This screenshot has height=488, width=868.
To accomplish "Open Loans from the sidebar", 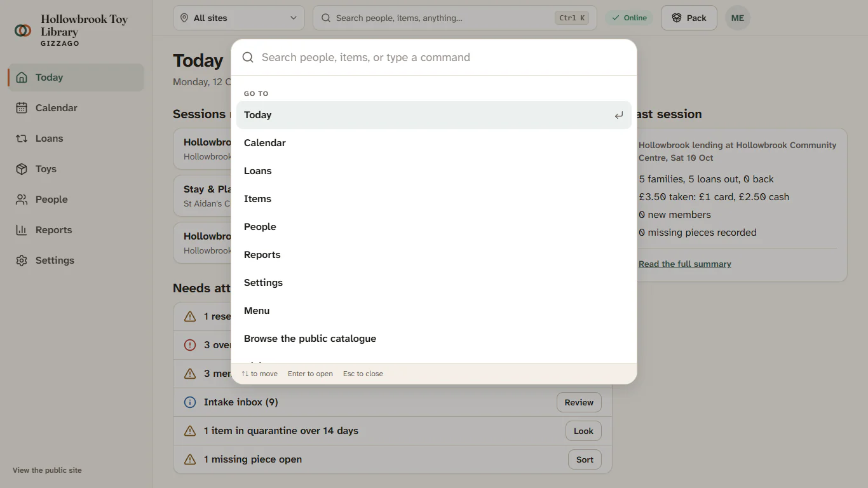I will 76,139.
